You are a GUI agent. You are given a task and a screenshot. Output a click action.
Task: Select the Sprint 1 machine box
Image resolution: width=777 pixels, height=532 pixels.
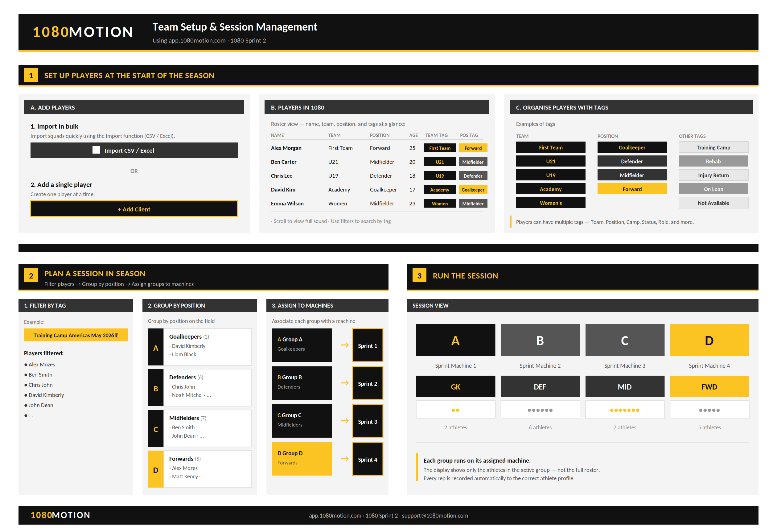367,345
